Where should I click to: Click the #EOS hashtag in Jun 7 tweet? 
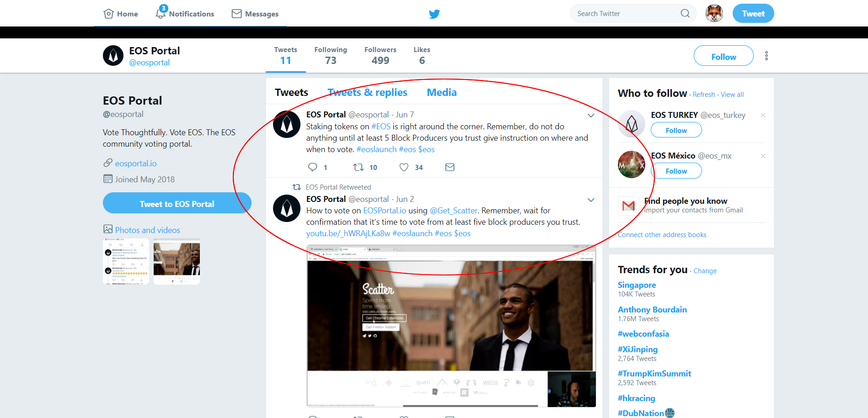[380, 127]
